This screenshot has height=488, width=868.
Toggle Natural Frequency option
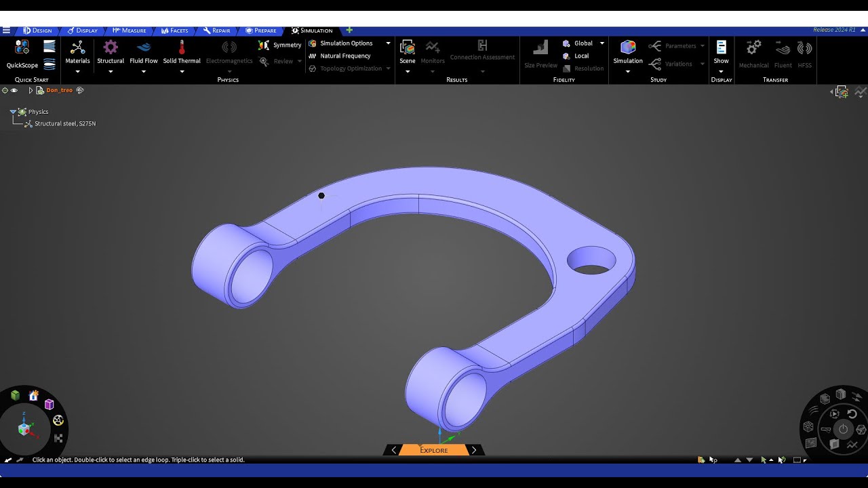coord(340,56)
